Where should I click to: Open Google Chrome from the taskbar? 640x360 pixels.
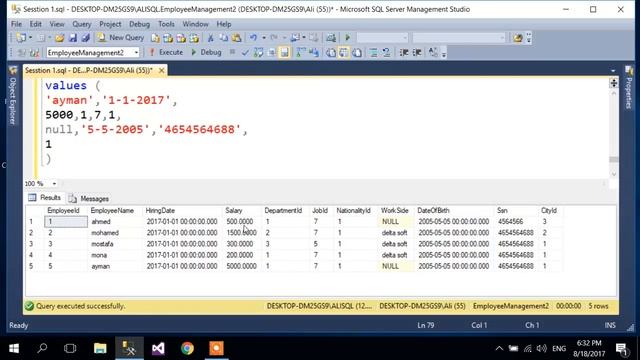[187, 348]
